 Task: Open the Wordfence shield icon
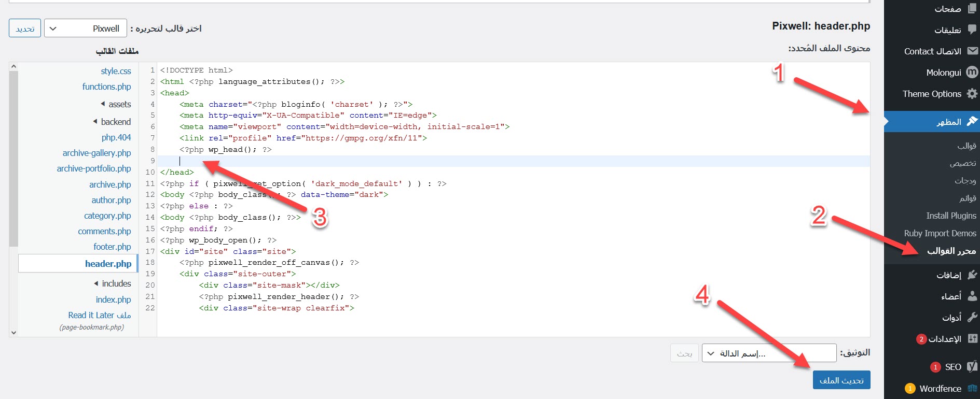pyautogui.click(x=972, y=388)
